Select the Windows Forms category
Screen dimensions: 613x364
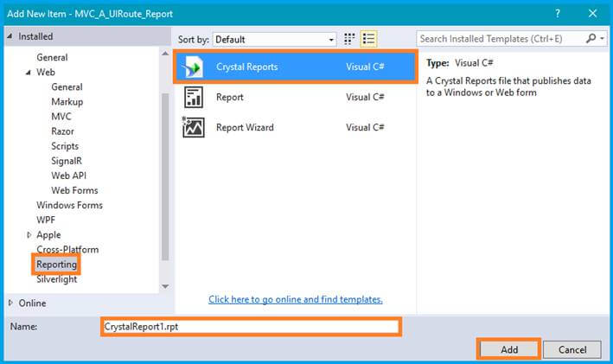(69, 205)
